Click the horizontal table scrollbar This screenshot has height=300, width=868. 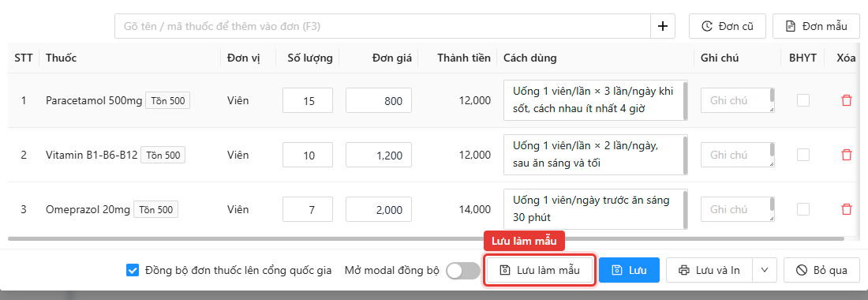[426, 238]
